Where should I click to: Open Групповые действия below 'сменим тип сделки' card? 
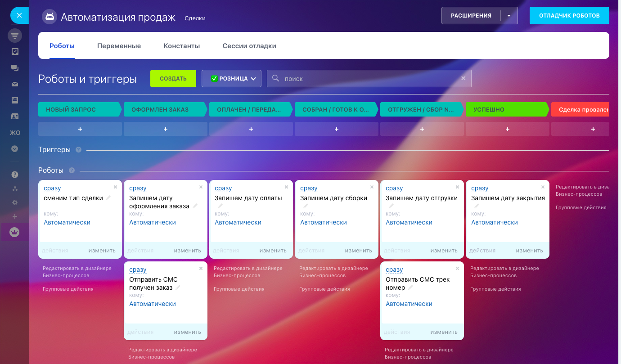68,289
